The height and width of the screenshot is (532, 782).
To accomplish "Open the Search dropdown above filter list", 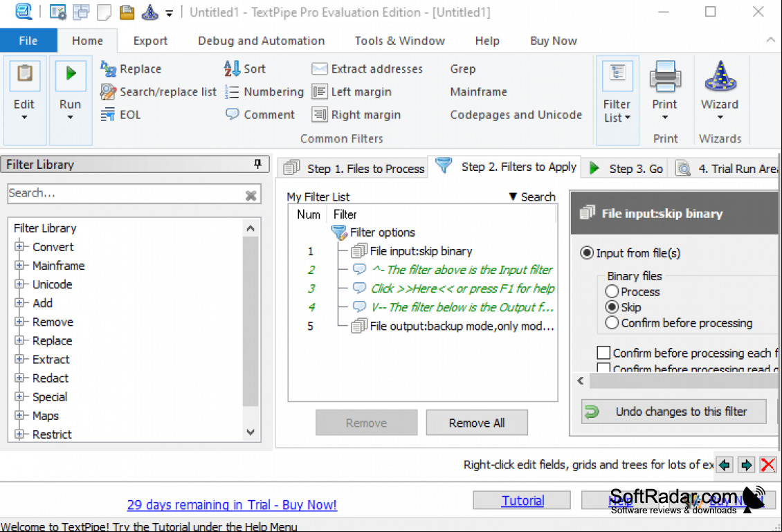I will (532, 197).
